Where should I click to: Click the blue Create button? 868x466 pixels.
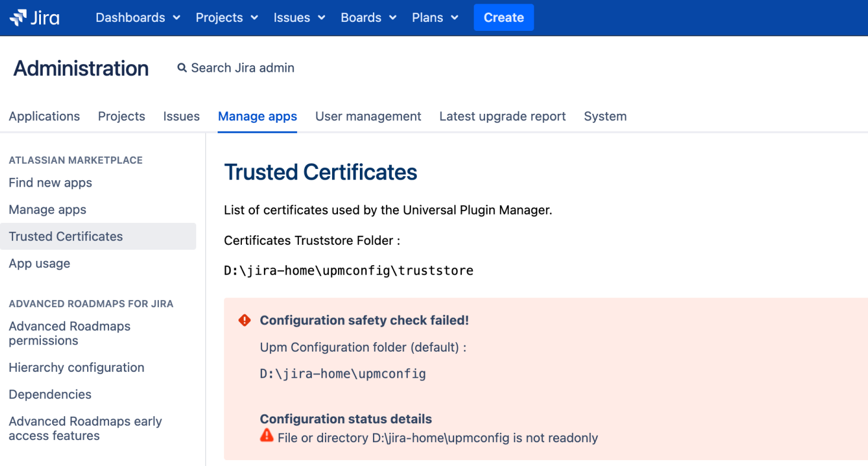coord(503,17)
